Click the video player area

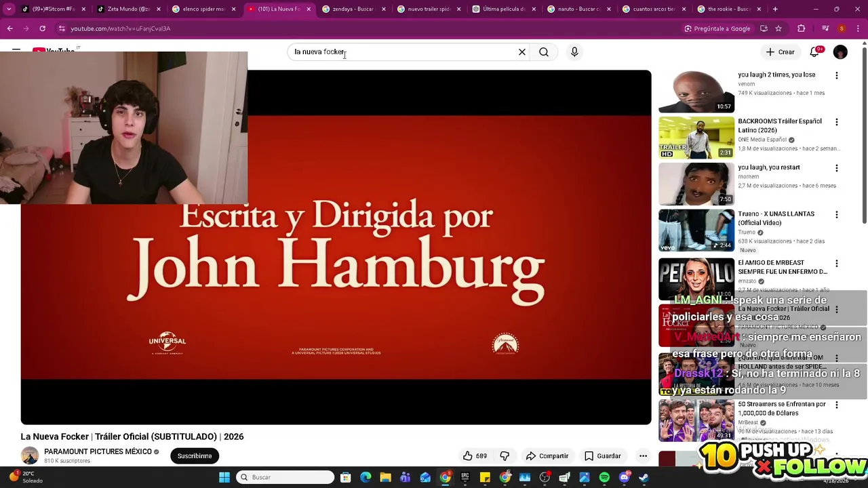[x=336, y=247]
